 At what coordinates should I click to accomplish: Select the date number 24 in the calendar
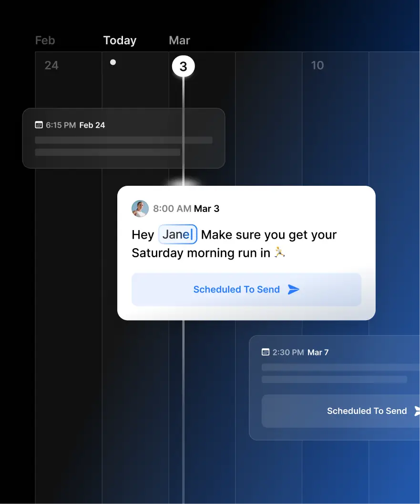51,65
